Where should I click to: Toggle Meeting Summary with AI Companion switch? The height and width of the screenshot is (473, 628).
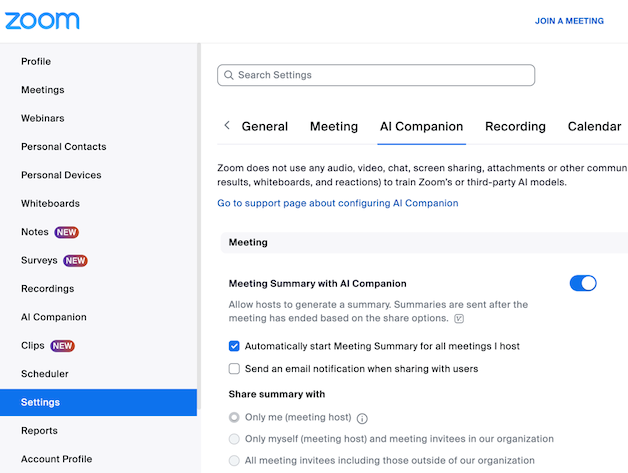coord(583,283)
